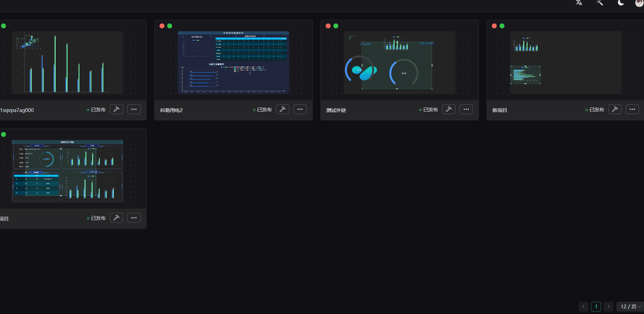Open the second-row production dashboard thumbnail
This screenshot has height=314, width=644.
(68, 171)
